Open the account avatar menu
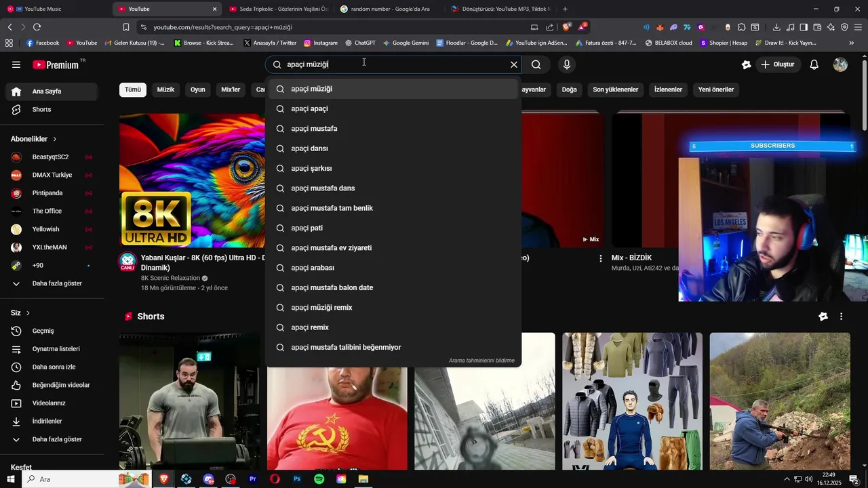The image size is (868, 488). click(x=840, y=64)
